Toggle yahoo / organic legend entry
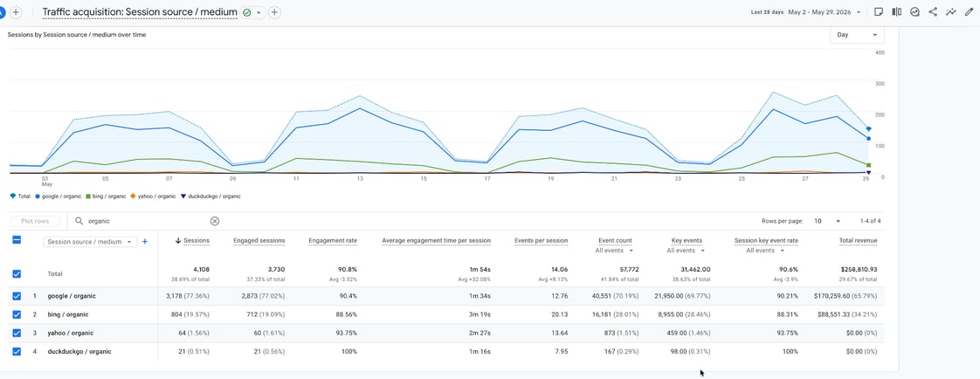Screen dimensions: 980x379 [x=153, y=196]
